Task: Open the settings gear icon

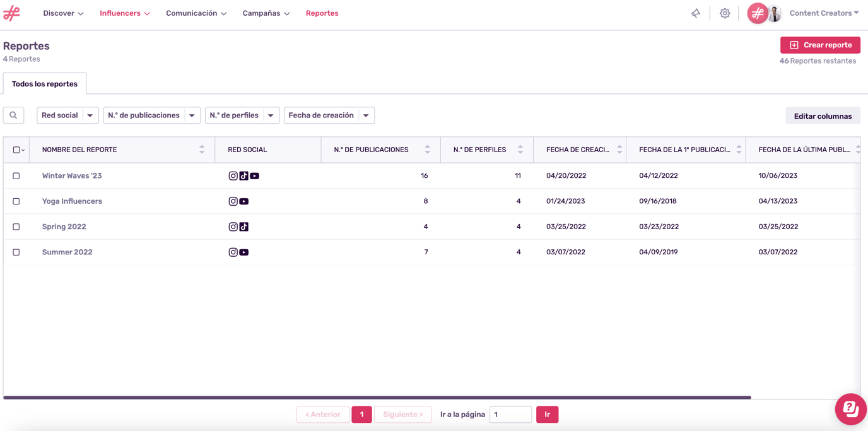Action: pos(725,13)
